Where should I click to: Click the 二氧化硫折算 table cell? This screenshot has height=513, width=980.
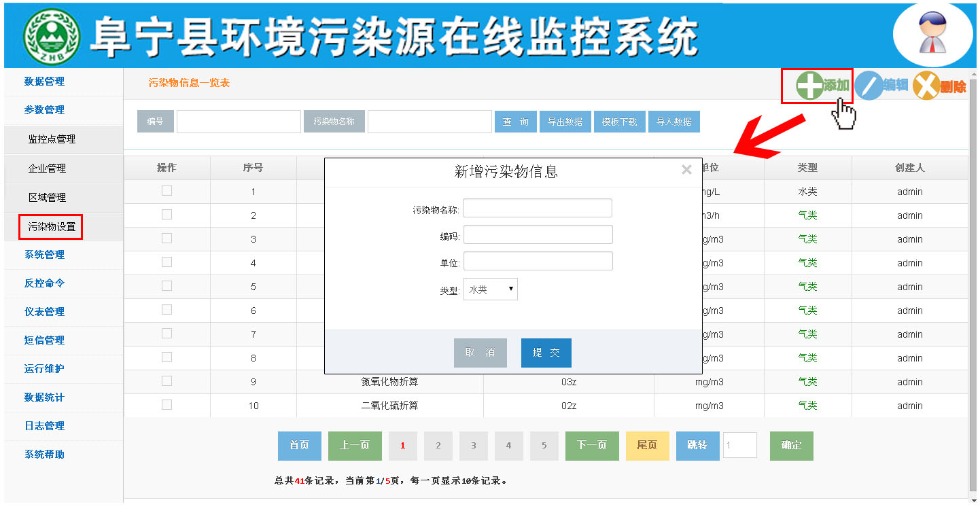tap(390, 406)
